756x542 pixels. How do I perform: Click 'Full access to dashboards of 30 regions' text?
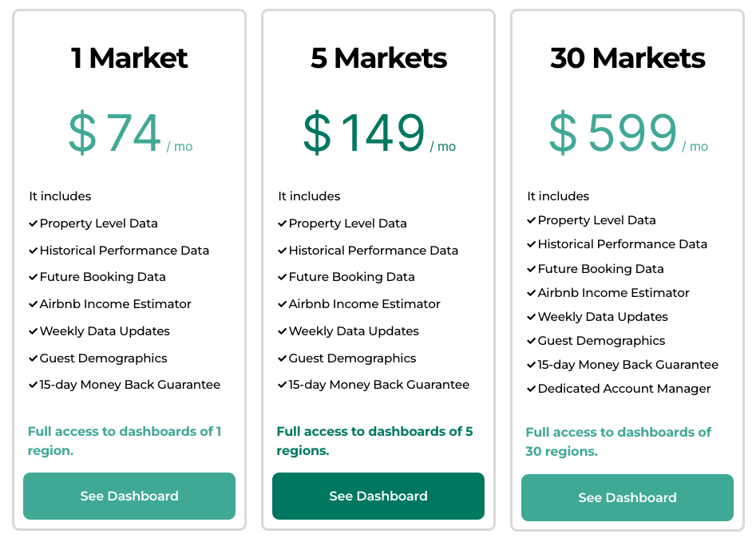pos(618,441)
